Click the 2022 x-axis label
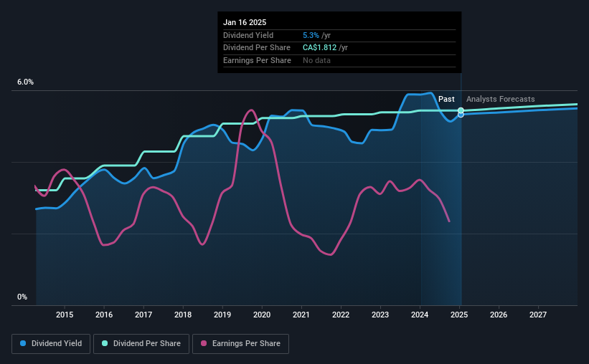 click(x=340, y=315)
